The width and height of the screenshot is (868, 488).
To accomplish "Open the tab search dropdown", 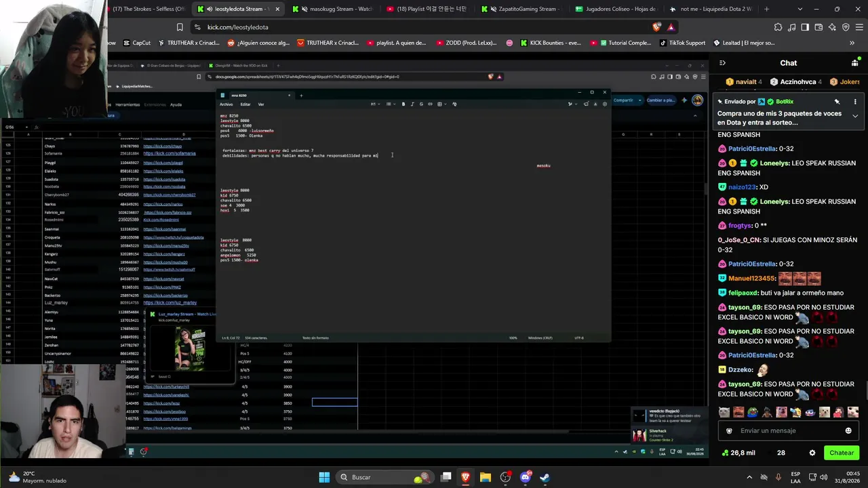I will (x=800, y=9).
